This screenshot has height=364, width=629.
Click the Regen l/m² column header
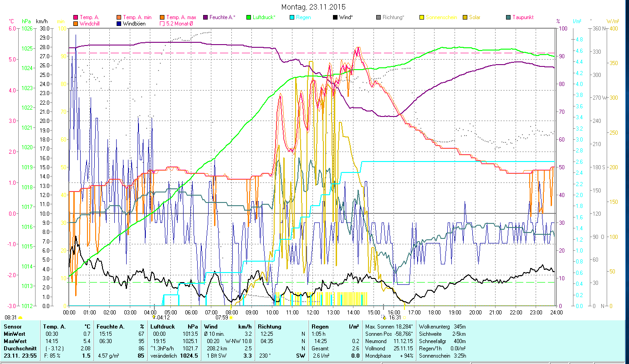point(335,327)
